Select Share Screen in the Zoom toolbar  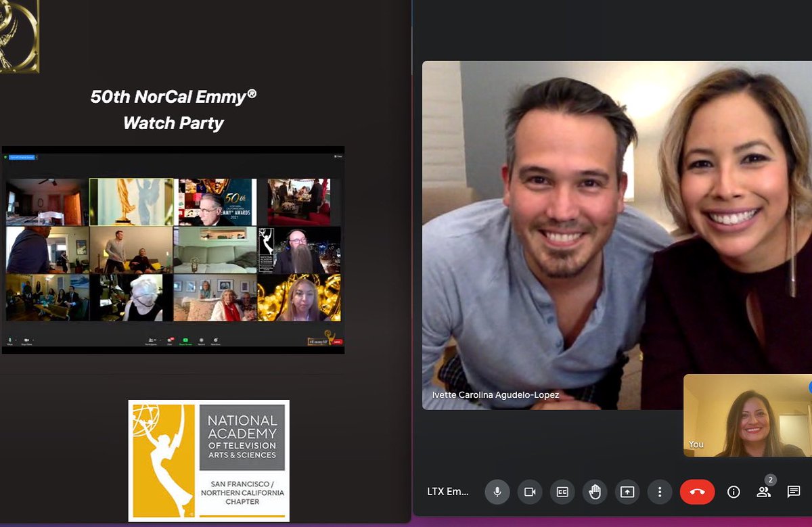[185, 340]
